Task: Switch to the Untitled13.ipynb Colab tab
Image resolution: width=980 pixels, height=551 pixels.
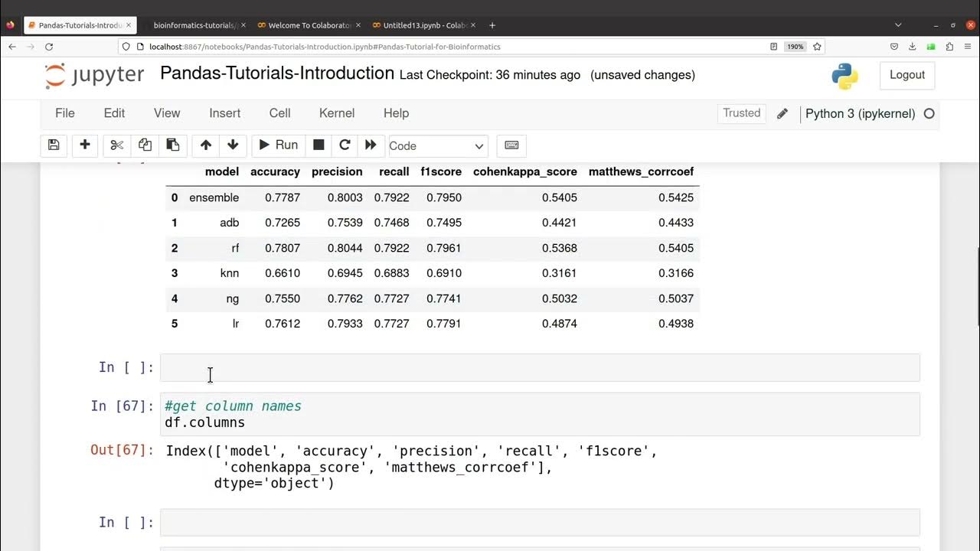Action: click(424, 25)
